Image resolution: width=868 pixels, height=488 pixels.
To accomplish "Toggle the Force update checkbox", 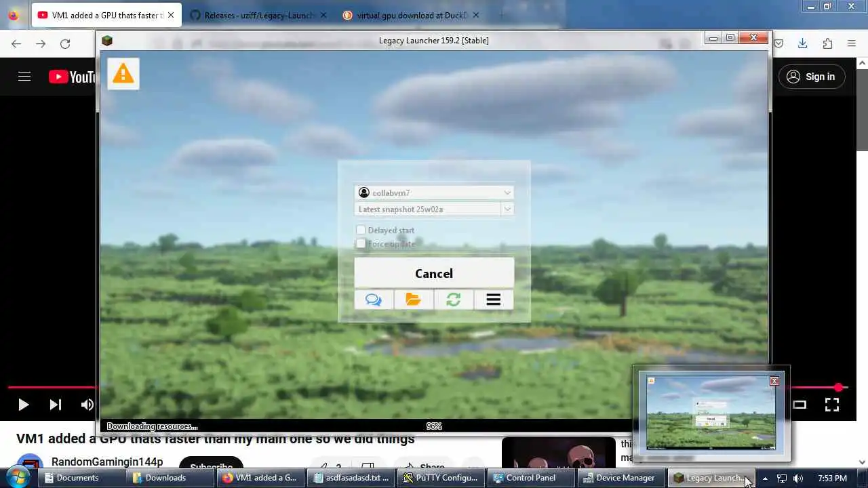I will (361, 243).
